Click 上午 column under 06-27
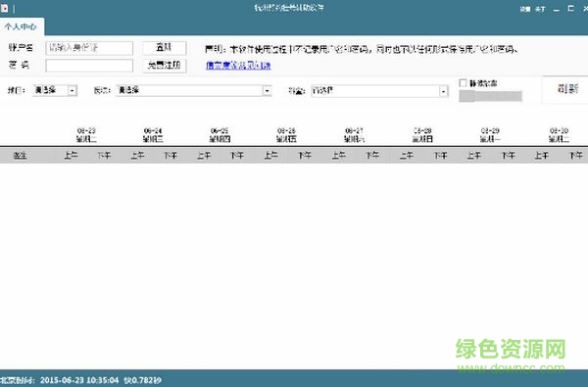 point(339,155)
